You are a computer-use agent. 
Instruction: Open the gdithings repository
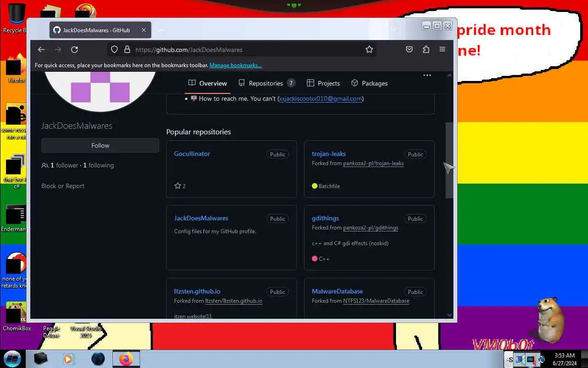[x=325, y=218]
